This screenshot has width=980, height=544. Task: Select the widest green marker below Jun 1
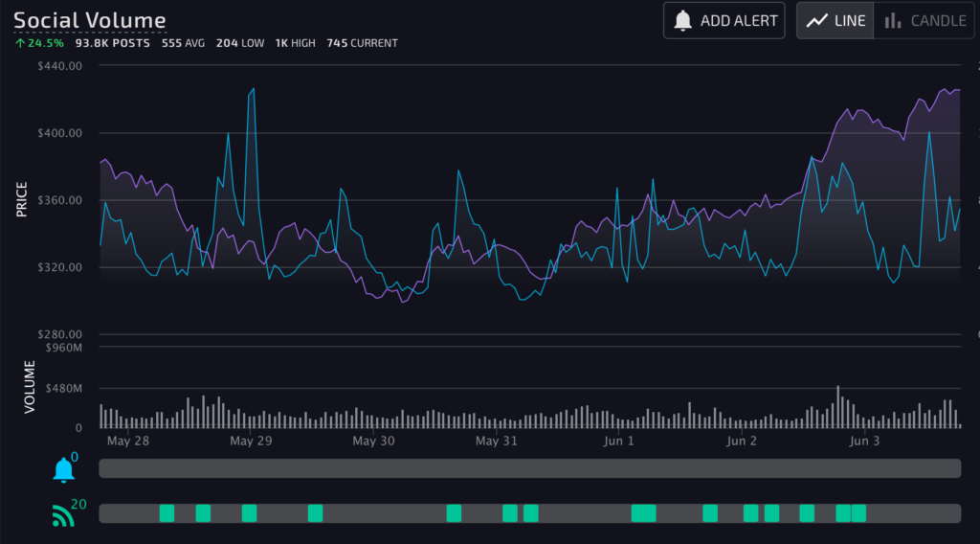point(643,513)
